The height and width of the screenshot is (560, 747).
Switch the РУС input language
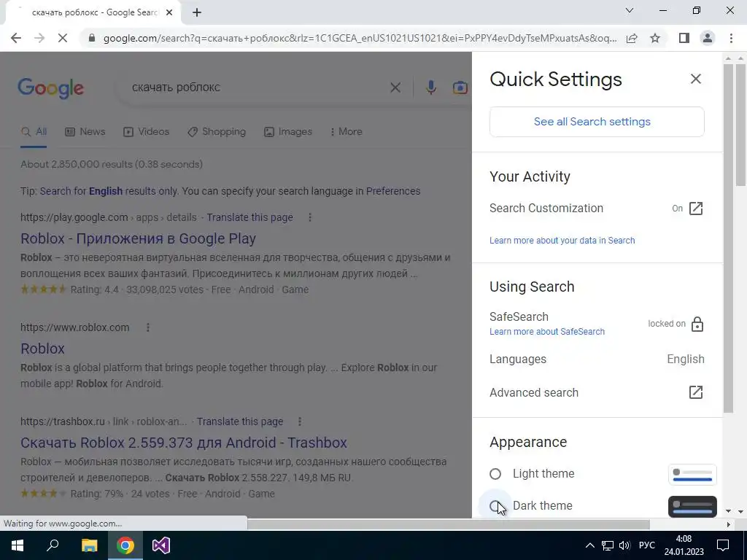[x=646, y=545]
